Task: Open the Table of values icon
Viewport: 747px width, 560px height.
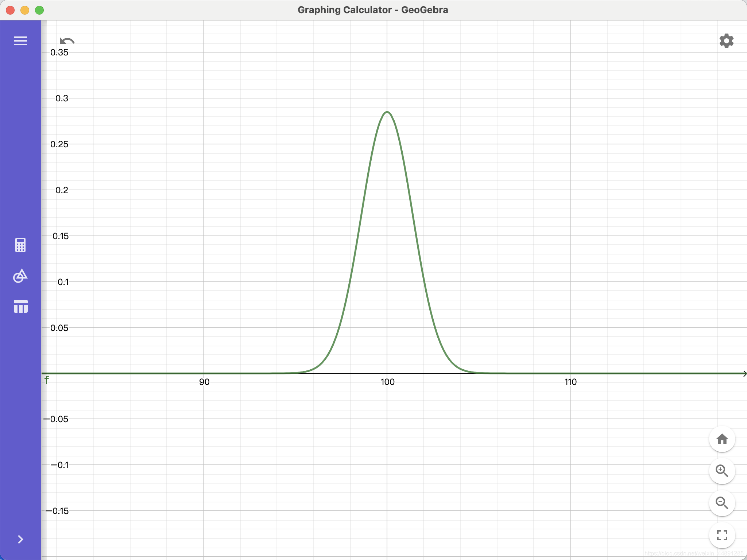Action: point(20,306)
